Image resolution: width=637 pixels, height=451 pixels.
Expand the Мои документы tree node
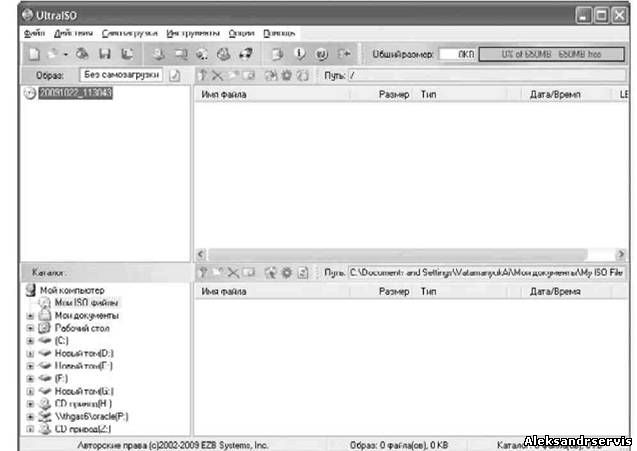tap(30, 316)
